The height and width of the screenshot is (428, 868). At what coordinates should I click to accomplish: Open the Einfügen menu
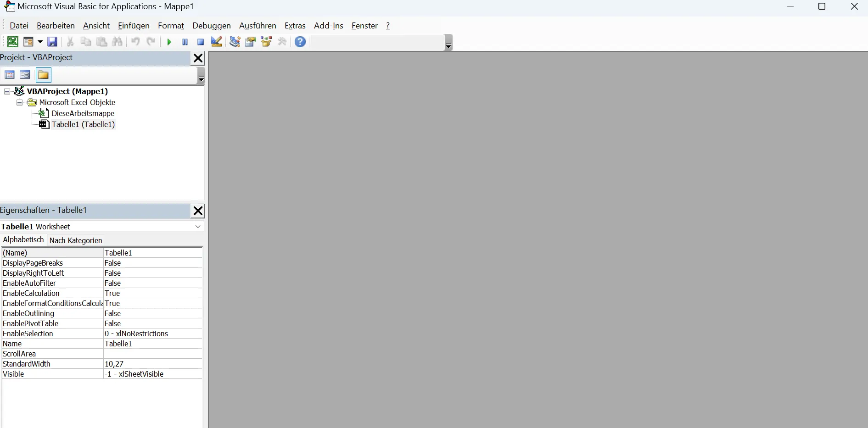coord(134,26)
